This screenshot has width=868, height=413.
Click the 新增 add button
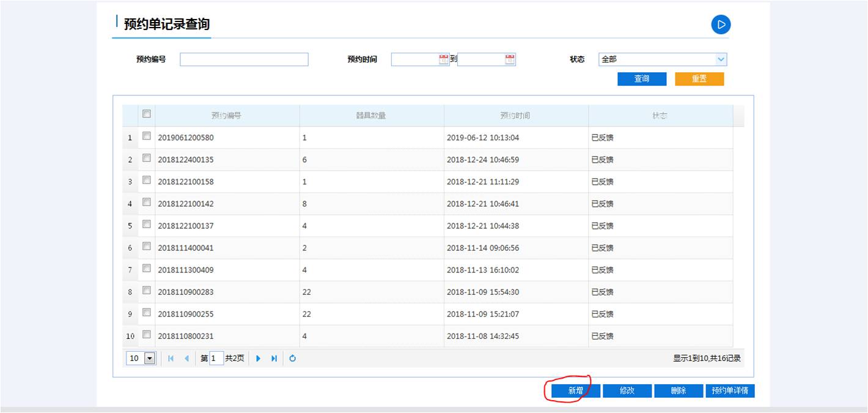coord(576,391)
